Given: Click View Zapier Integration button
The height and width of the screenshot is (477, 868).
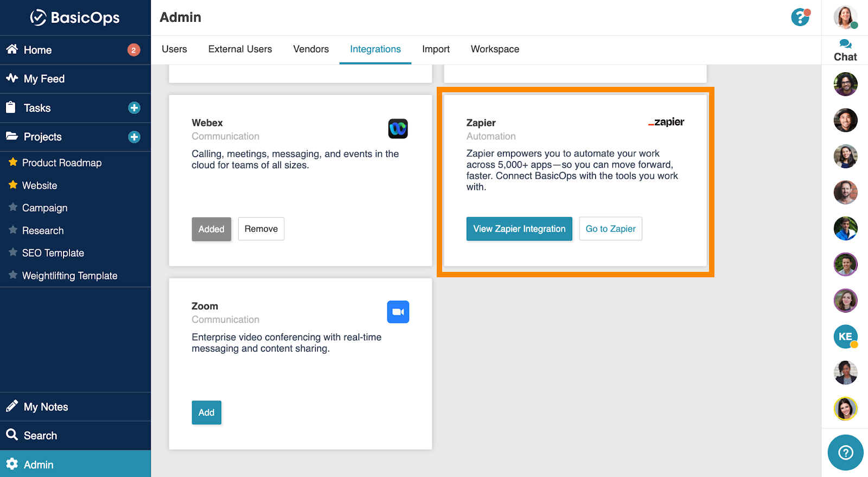Looking at the screenshot, I should point(519,229).
